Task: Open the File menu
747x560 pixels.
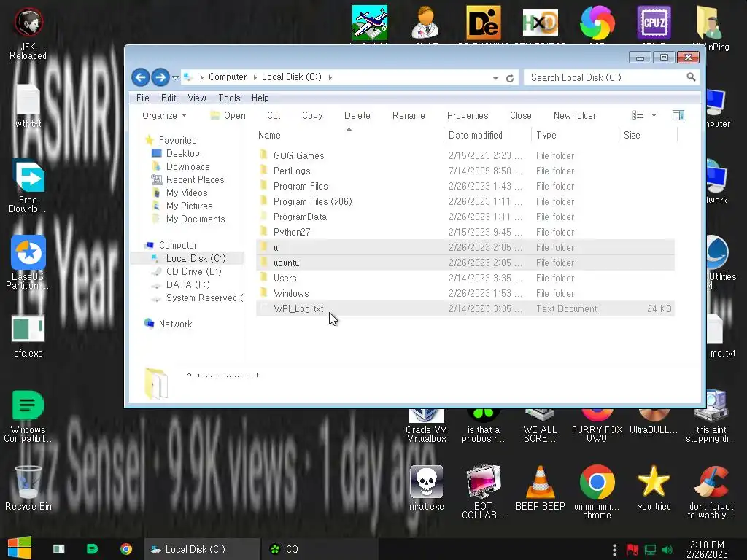Action: tap(142, 98)
